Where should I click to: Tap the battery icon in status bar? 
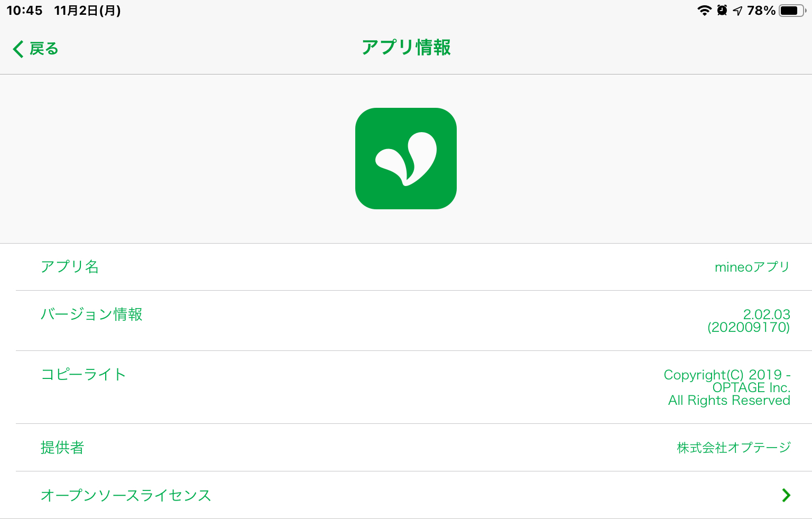tap(792, 11)
